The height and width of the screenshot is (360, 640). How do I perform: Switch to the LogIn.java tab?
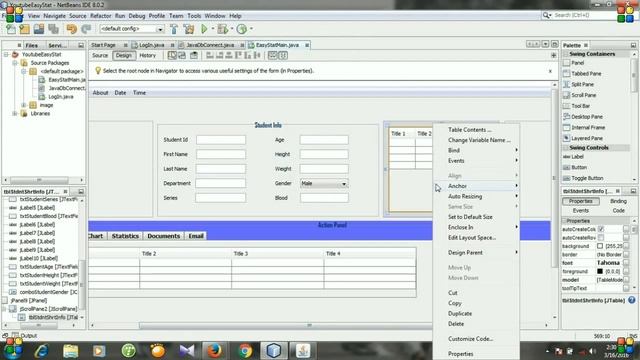(x=151, y=45)
